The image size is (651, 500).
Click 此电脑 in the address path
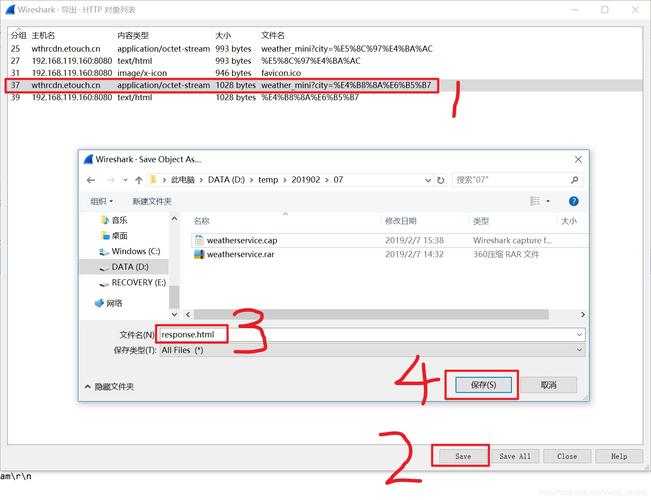tap(183, 180)
